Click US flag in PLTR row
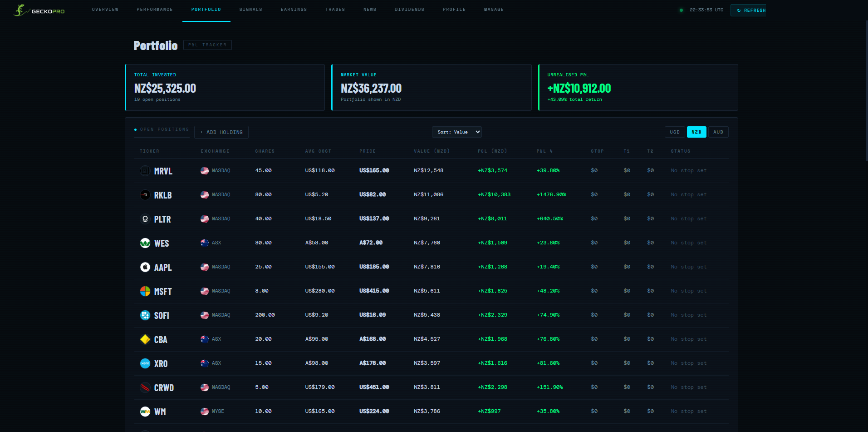 click(x=205, y=219)
